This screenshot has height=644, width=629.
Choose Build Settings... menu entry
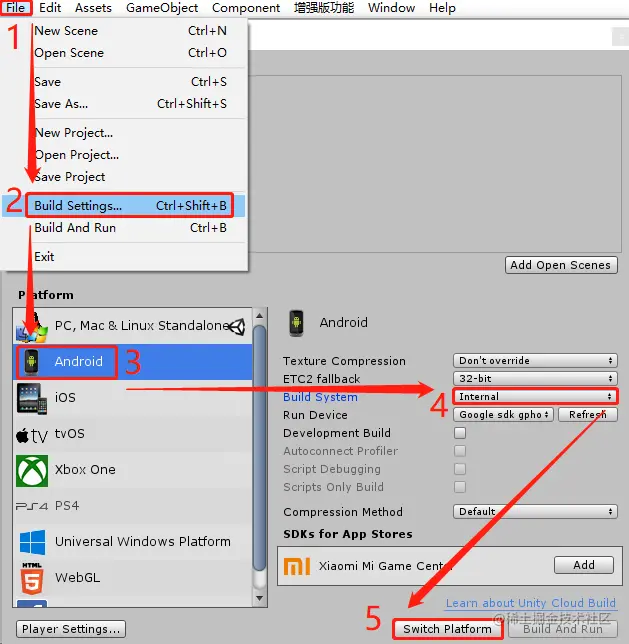pyautogui.click(x=124, y=206)
